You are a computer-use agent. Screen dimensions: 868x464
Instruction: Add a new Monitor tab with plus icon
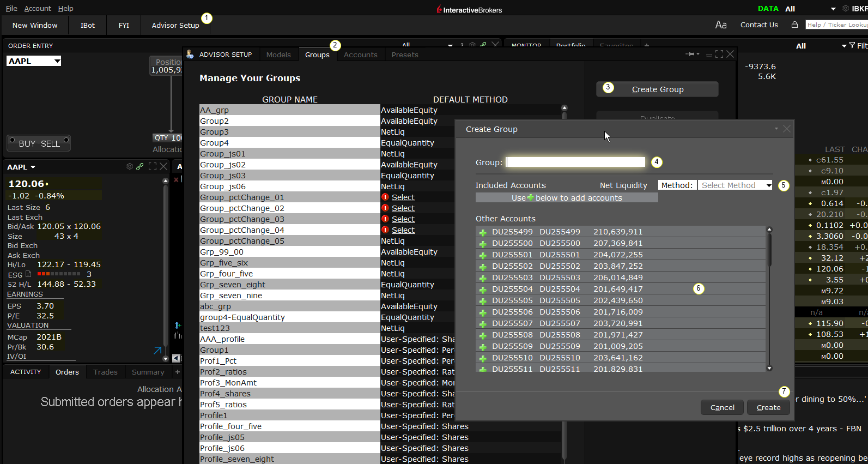[x=647, y=46]
